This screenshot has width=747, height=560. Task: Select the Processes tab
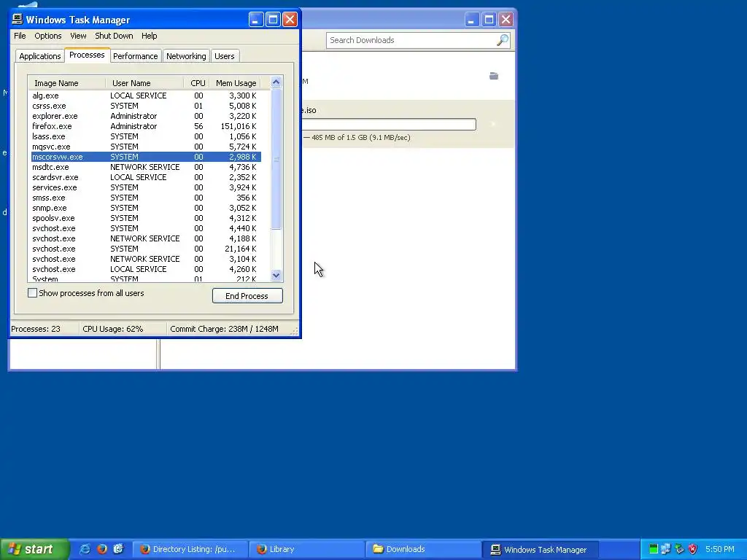click(87, 55)
